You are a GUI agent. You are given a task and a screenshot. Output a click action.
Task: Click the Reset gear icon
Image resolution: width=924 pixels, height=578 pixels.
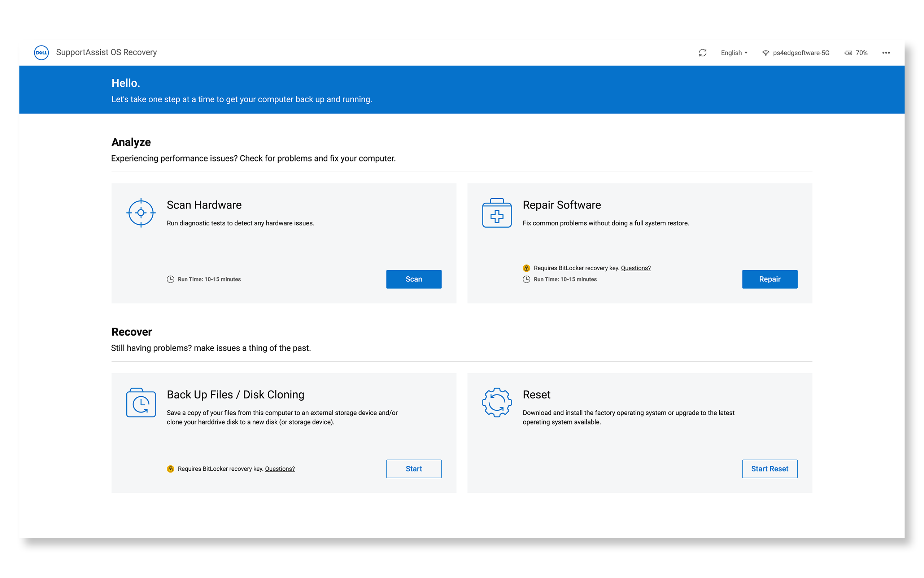click(x=497, y=402)
